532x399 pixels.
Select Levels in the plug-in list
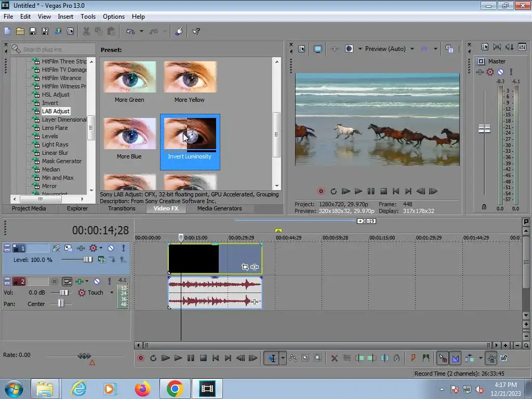(x=50, y=136)
